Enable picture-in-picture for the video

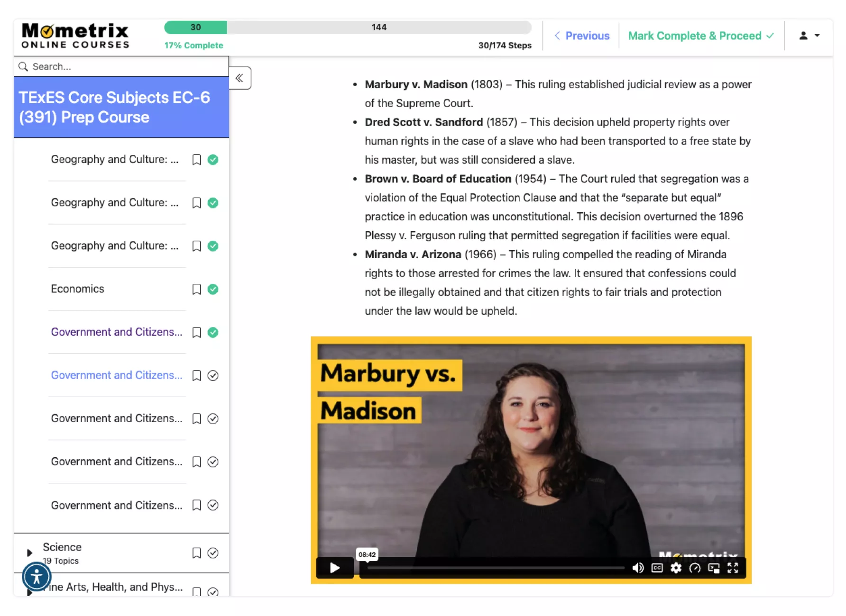coord(714,568)
